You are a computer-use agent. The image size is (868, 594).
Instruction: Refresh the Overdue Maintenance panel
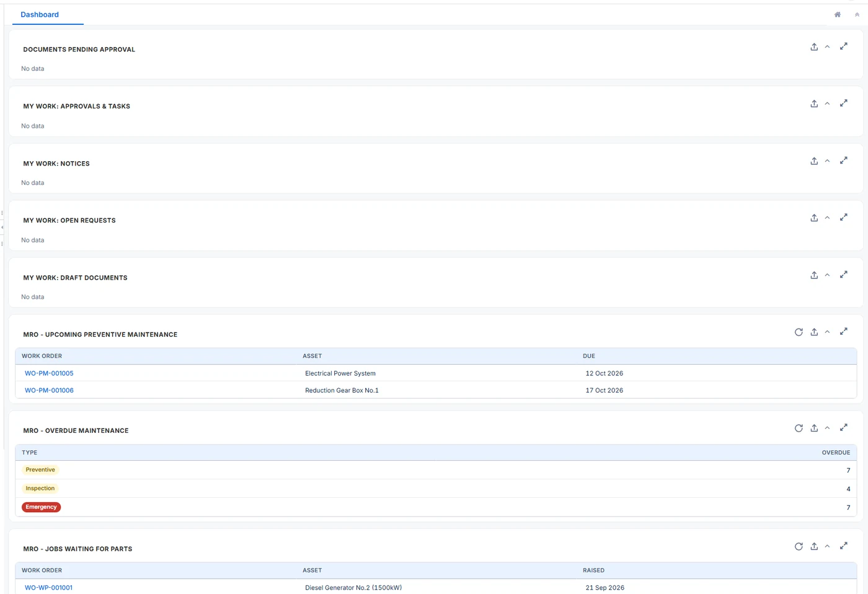coord(799,428)
